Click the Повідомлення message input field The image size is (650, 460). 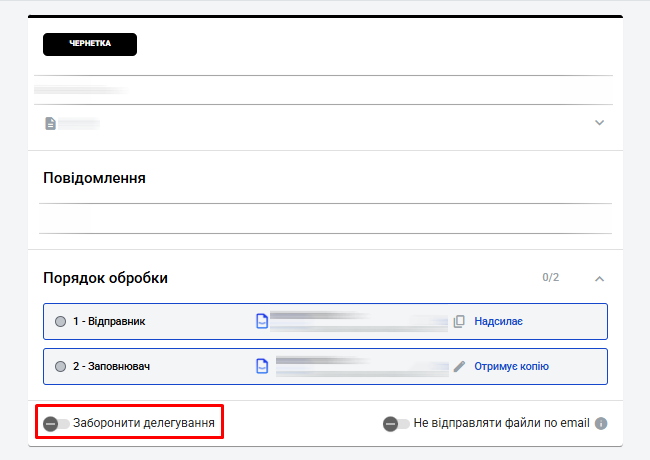(x=325, y=218)
